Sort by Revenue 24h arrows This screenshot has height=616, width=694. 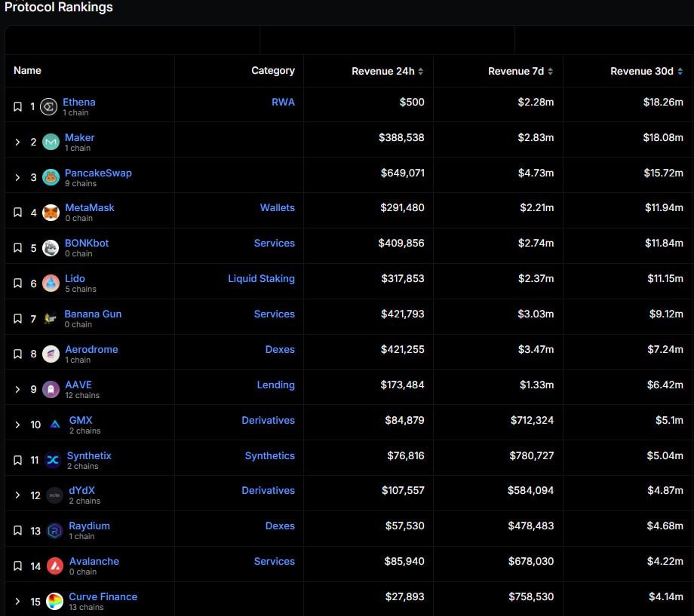[x=420, y=71]
